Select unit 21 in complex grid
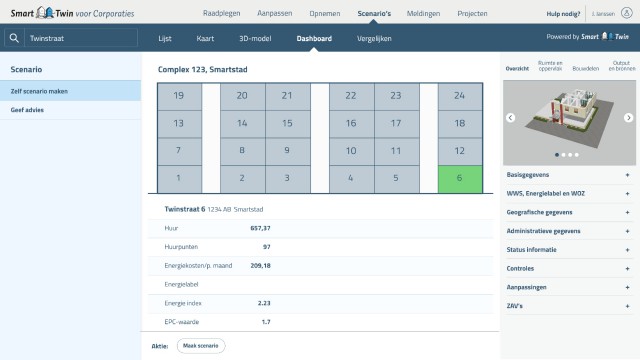Image resolution: width=640 pixels, height=360 pixels. [x=287, y=96]
